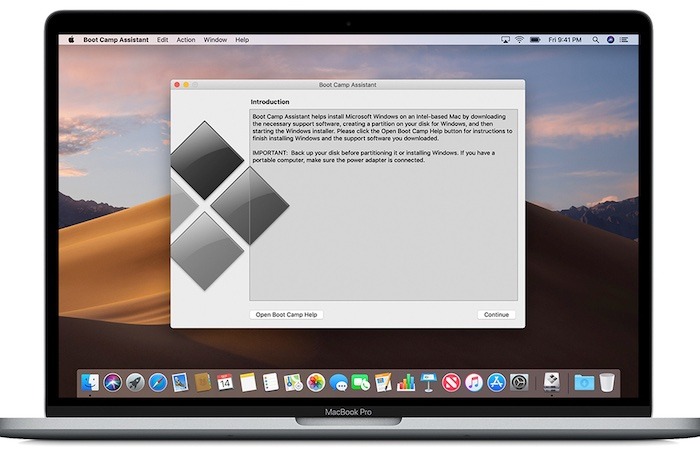
Task: Click the Wi-Fi status icon
Action: [519, 40]
